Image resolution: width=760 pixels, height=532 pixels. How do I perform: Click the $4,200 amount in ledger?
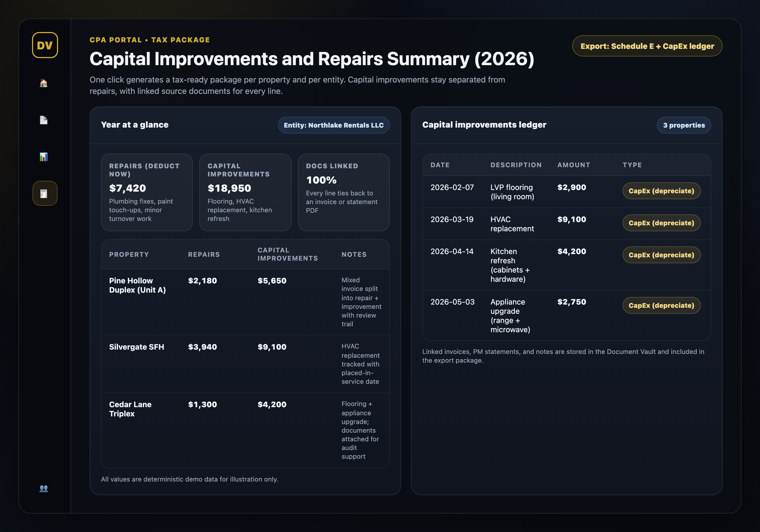point(572,252)
